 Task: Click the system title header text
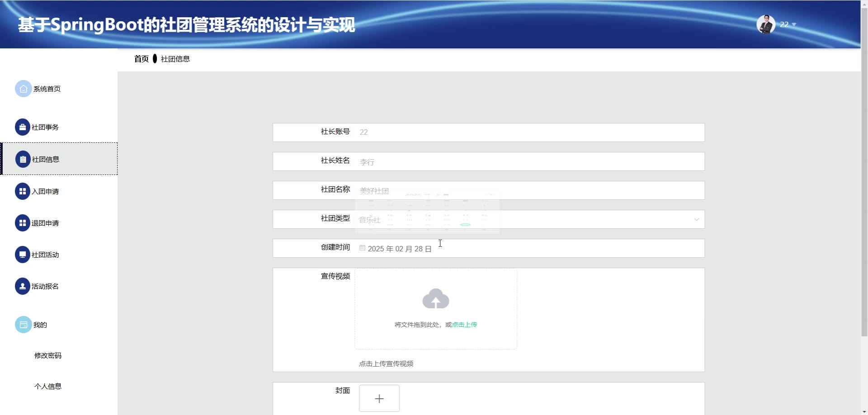coord(186,25)
